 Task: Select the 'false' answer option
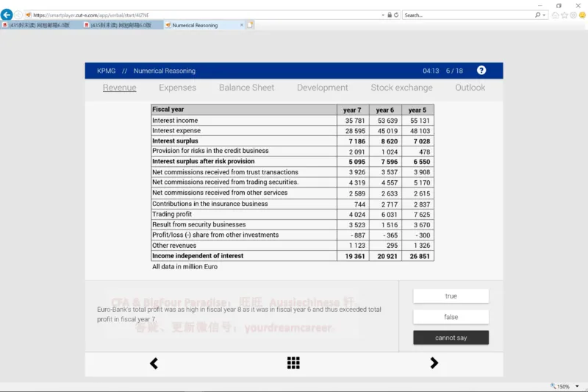[451, 317]
